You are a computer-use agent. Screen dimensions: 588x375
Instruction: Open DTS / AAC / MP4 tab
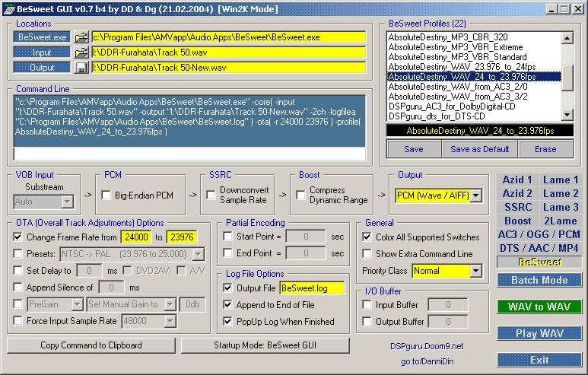(x=539, y=248)
